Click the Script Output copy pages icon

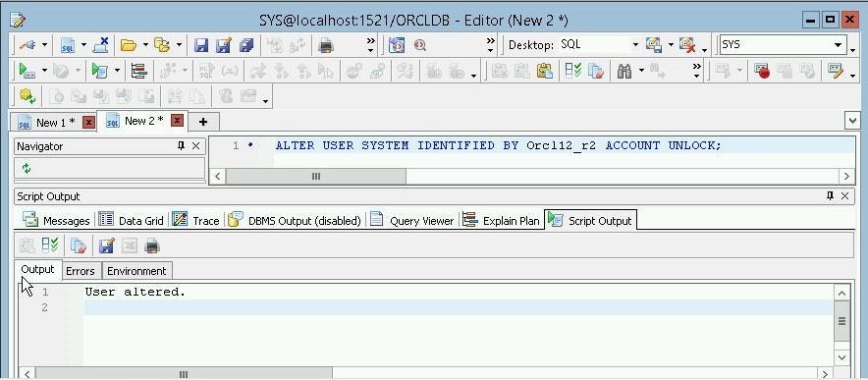(x=79, y=245)
